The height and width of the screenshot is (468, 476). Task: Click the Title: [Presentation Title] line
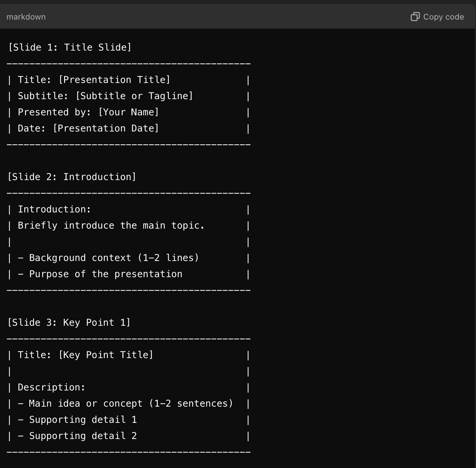coord(94,80)
